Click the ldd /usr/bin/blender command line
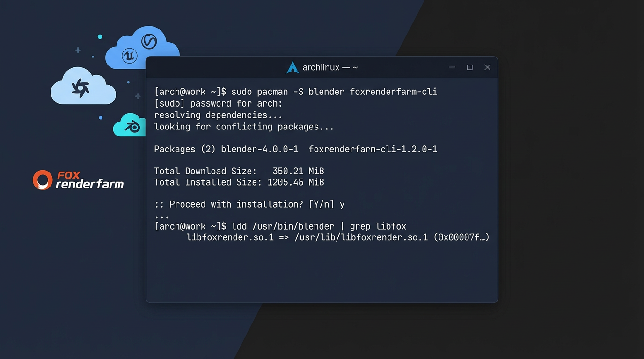644x359 pixels. pos(280,226)
